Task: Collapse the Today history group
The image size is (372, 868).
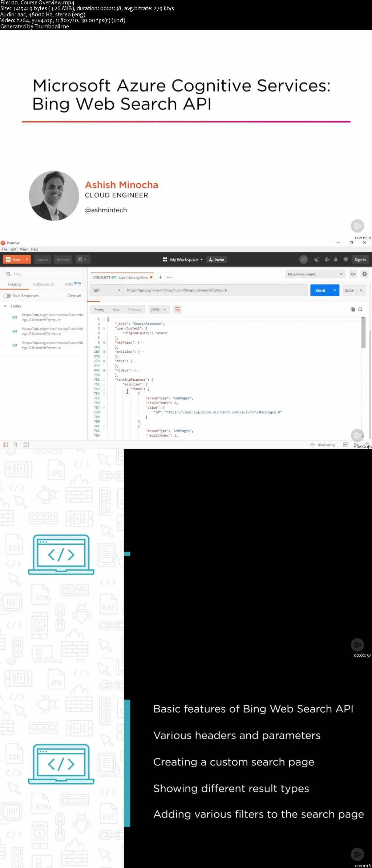Action: pyautogui.click(x=5, y=306)
